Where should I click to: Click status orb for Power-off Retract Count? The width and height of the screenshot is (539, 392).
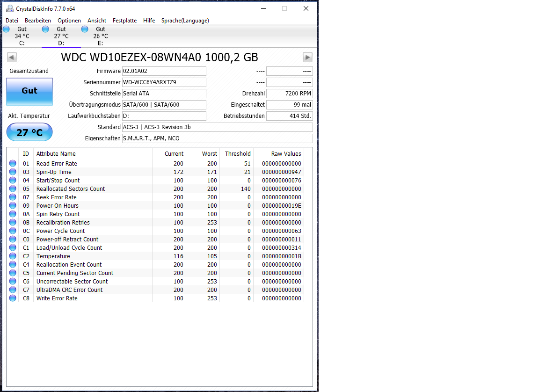13,239
